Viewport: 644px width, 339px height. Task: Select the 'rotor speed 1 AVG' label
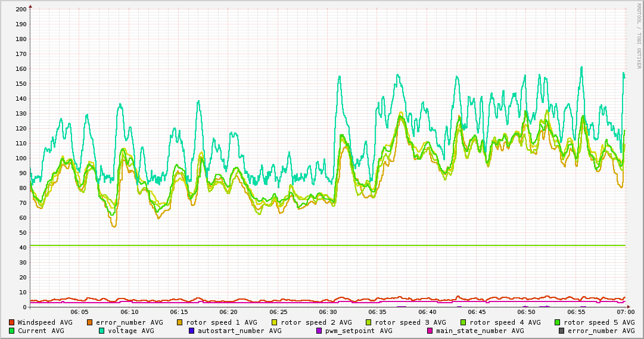tap(222, 322)
